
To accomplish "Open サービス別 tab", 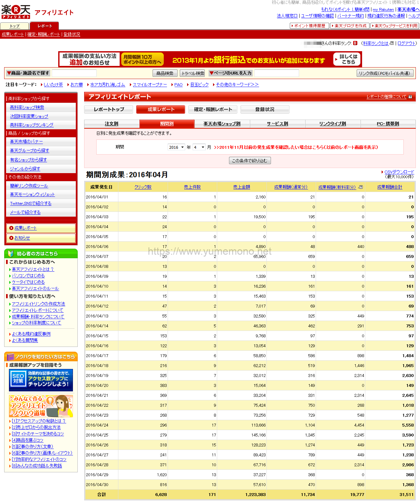I will pyautogui.click(x=277, y=124).
